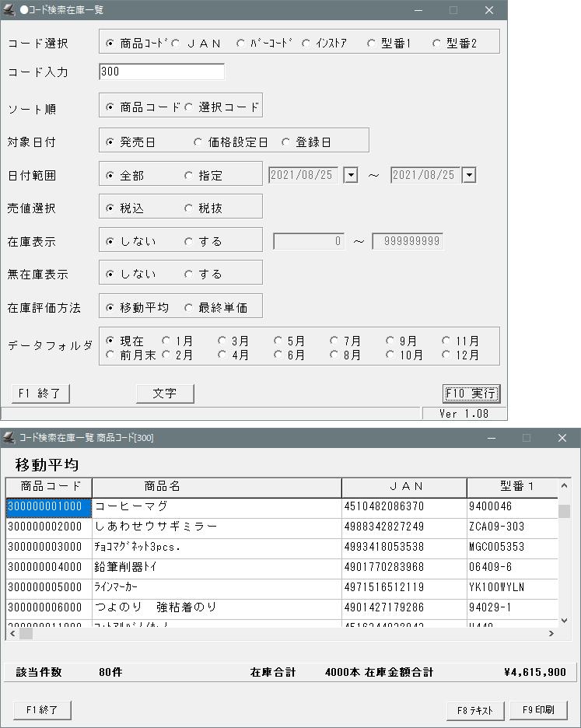Choose 選択コード as the sort order
This screenshot has height=728, width=581.
[x=189, y=107]
